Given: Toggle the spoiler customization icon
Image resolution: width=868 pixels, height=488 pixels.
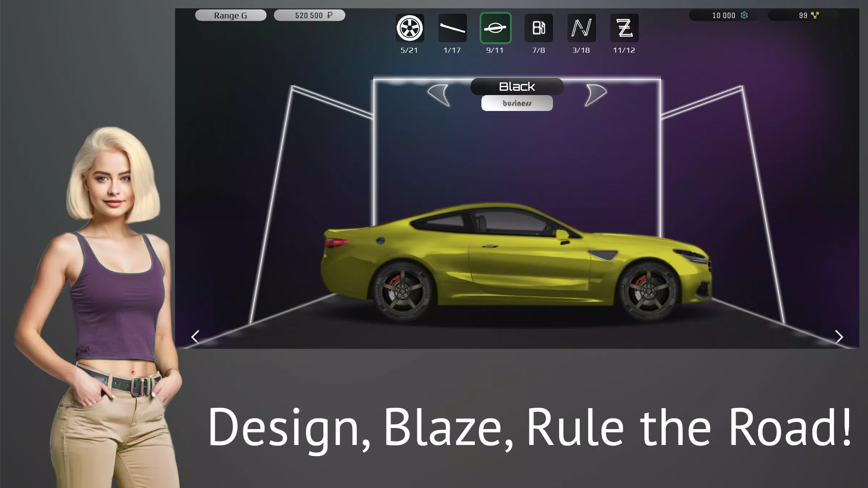Looking at the screenshot, I should click(x=451, y=28).
